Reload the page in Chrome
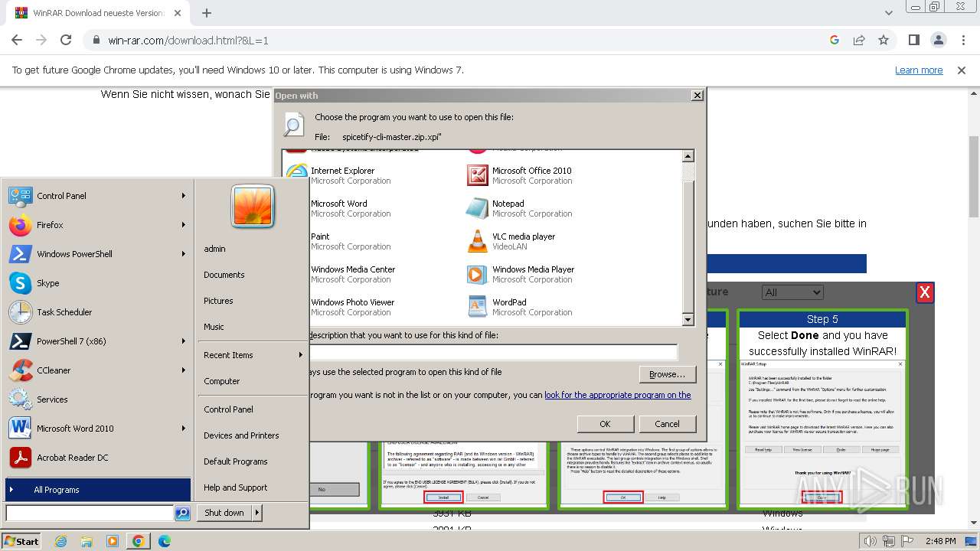 [x=66, y=40]
